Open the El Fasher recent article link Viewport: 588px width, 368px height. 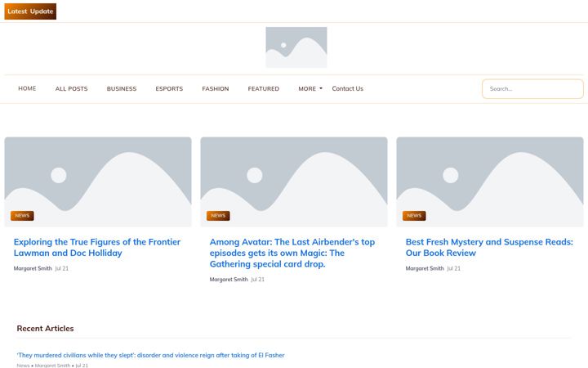(150, 355)
